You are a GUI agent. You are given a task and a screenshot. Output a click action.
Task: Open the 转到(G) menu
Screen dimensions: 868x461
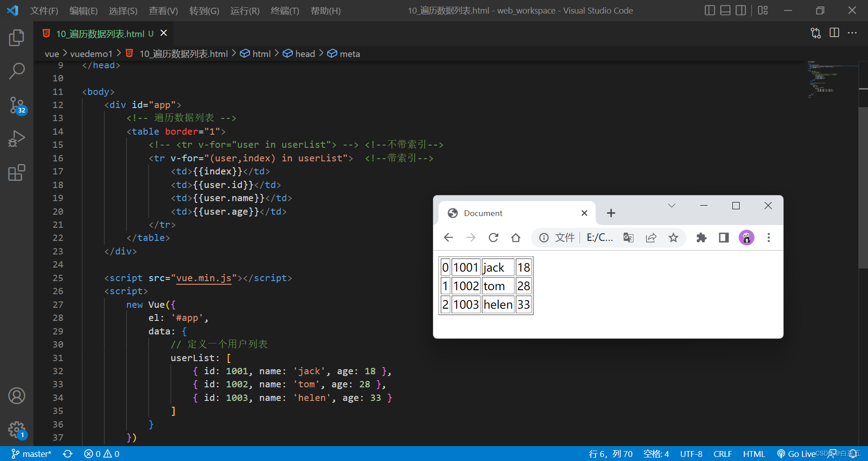[204, 10]
